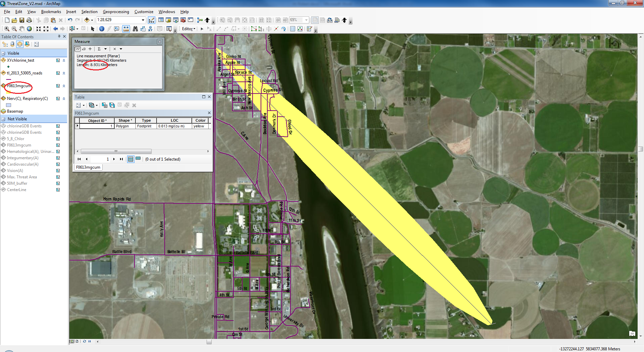Undo the last action
This screenshot has width=644, height=352.
[x=70, y=20]
